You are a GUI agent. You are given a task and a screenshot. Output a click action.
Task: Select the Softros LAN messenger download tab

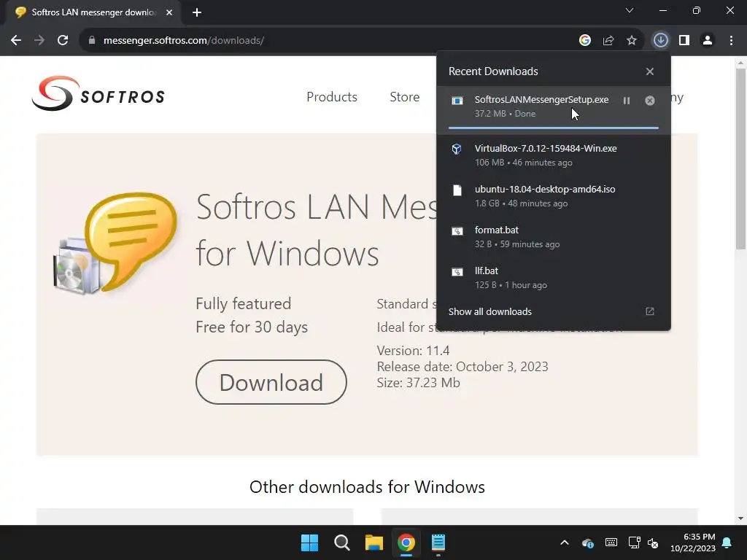tap(94, 12)
